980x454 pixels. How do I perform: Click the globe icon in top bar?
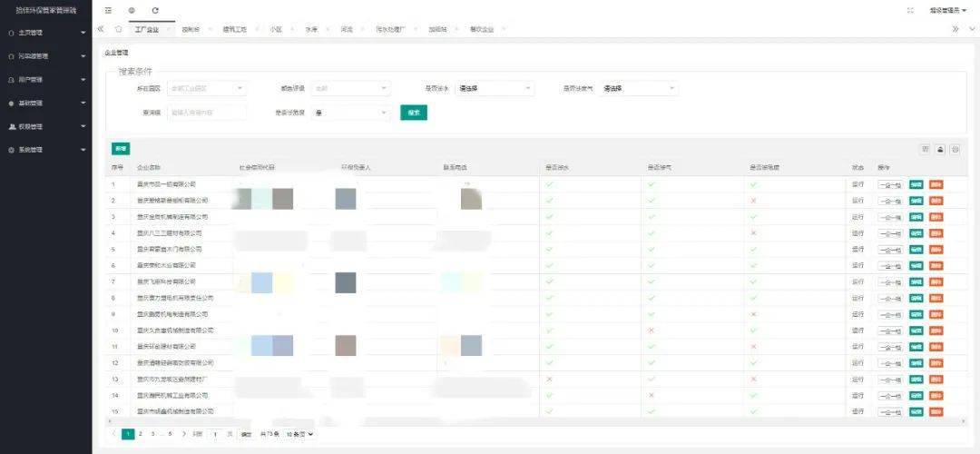(x=132, y=10)
